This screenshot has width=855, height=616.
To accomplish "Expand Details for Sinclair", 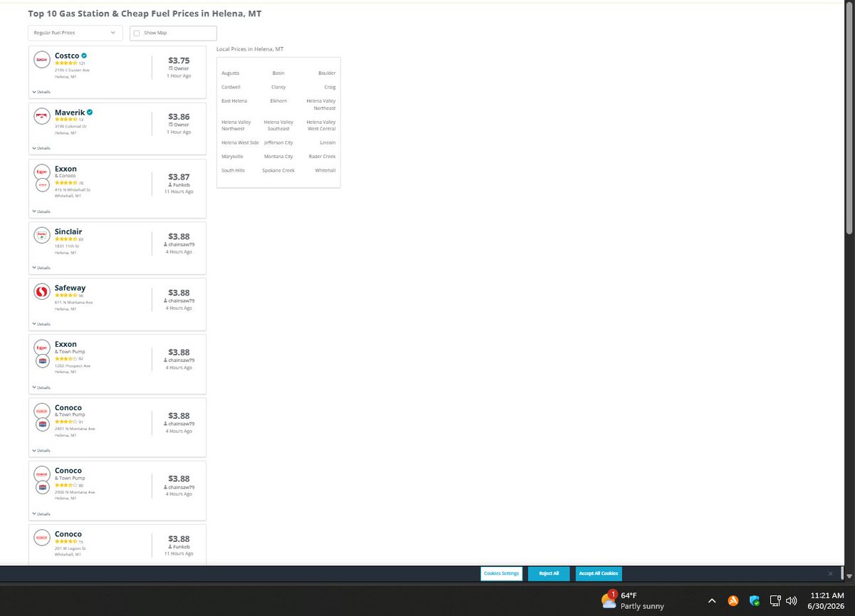I will 41,268.
